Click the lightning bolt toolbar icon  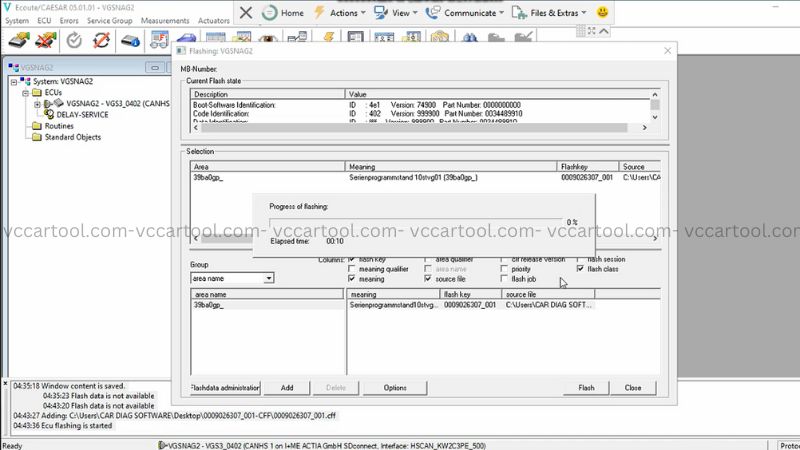click(329, 37)
